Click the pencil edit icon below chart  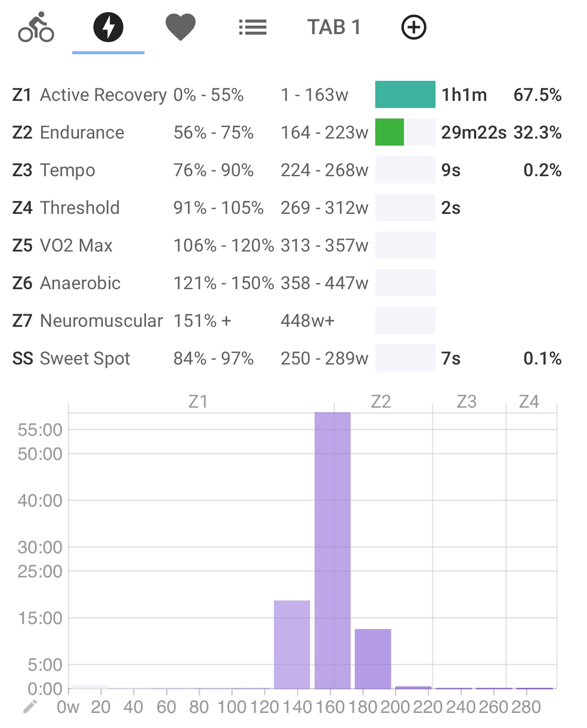[x=30, y=707]
